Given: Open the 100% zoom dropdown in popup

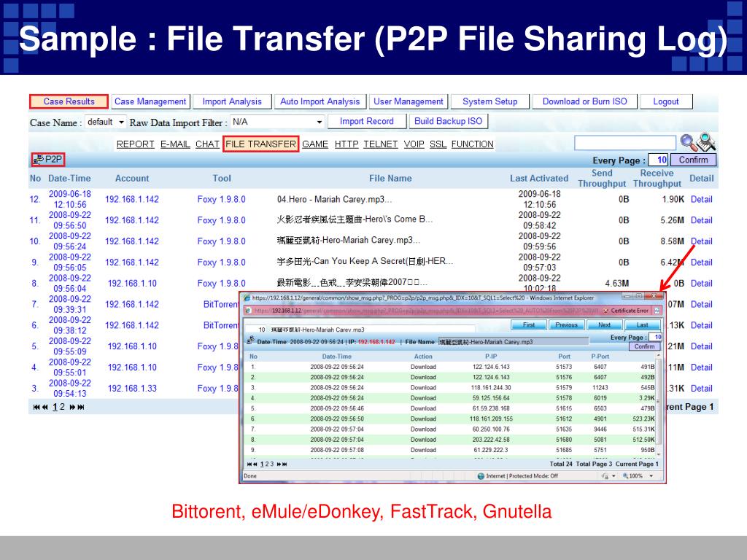Looking at the screenshot, I should tap(651, 475).
